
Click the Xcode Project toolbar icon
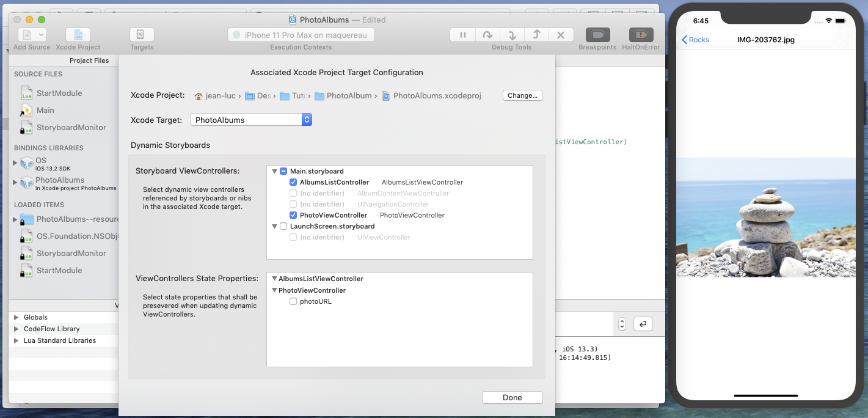click(x=78, y=35)
